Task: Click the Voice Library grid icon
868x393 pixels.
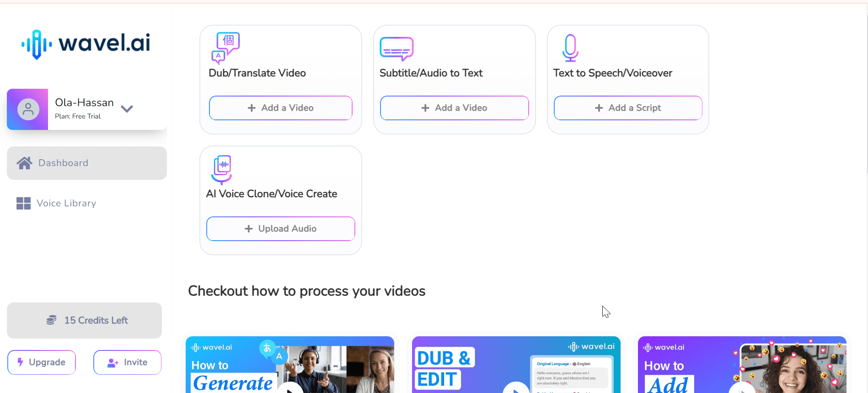Action: pos(23,203)
